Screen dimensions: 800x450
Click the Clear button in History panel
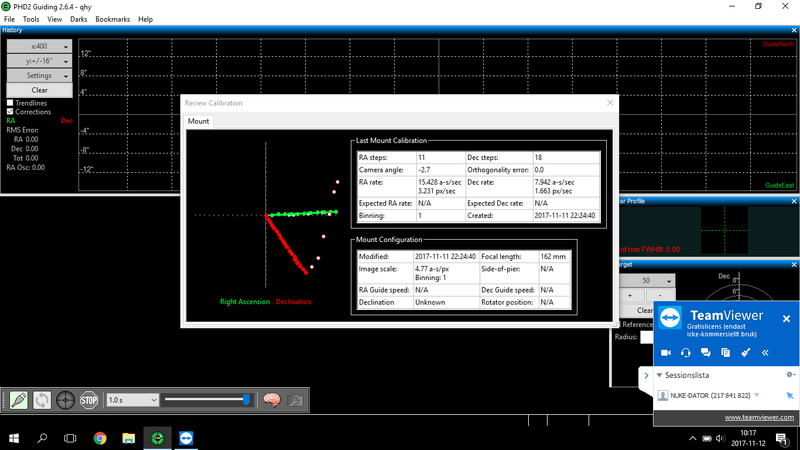(x=39, y=90)
